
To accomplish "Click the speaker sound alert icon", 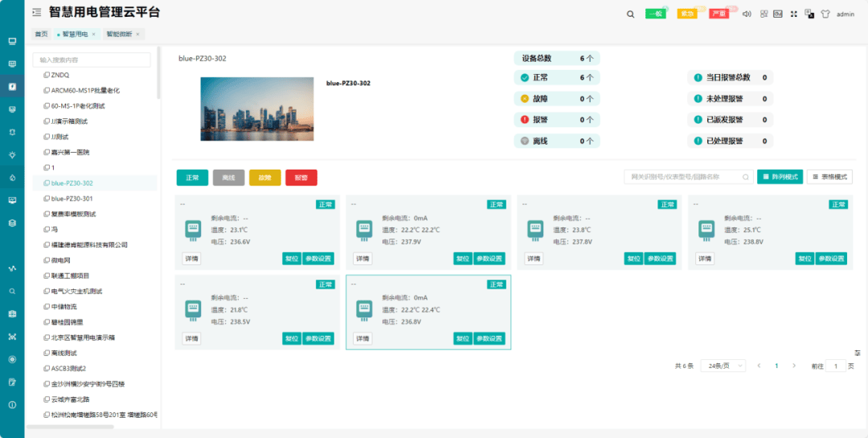I will point(746,14).
